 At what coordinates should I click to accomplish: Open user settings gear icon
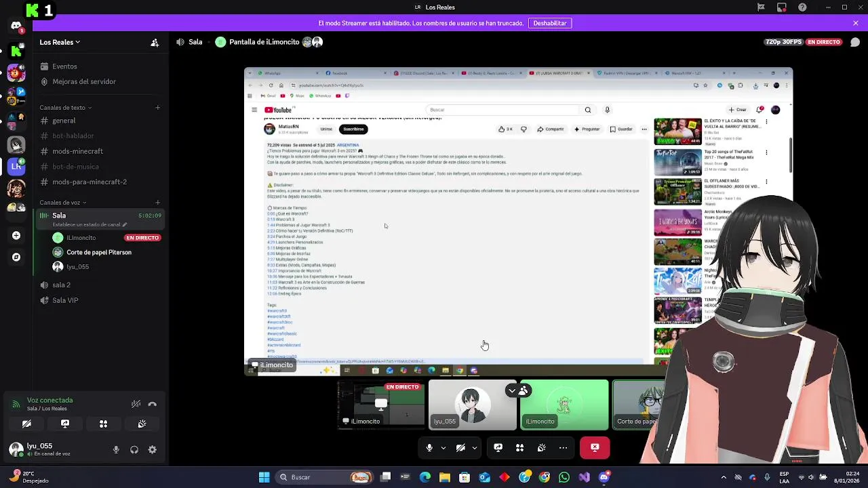point(153,449)
